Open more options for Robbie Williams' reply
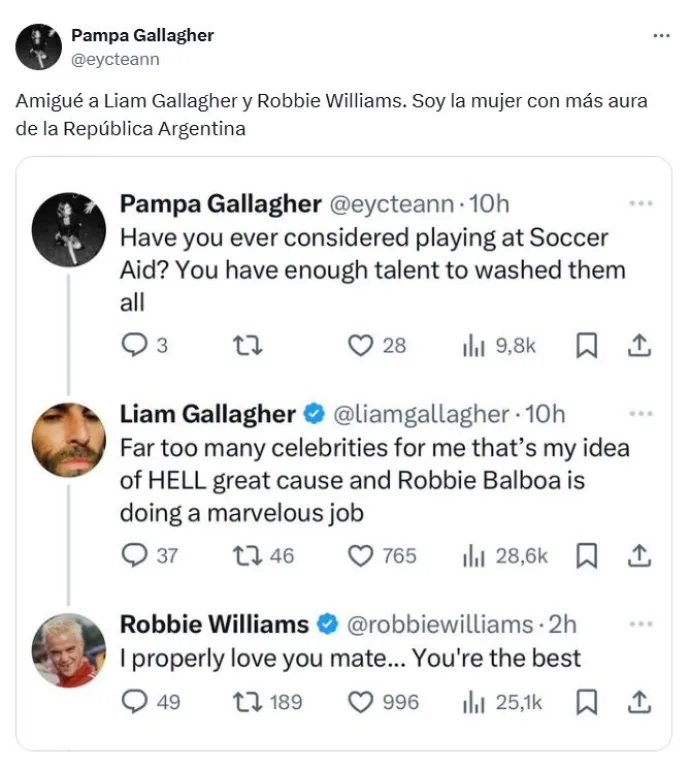This screenshot has height=768, width=690. [640, 624]
